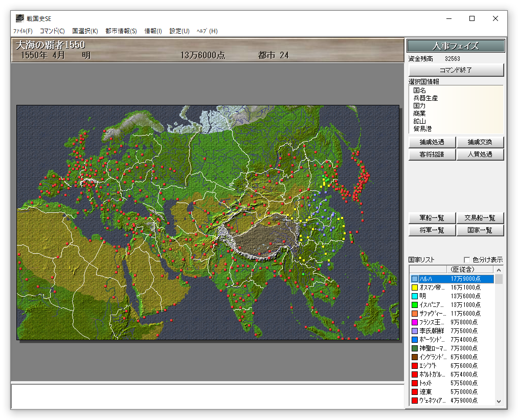This screenshot has width=518, height=420.
Task: Open the 軍船一覧 list
Action: click(x=432, y=218)
